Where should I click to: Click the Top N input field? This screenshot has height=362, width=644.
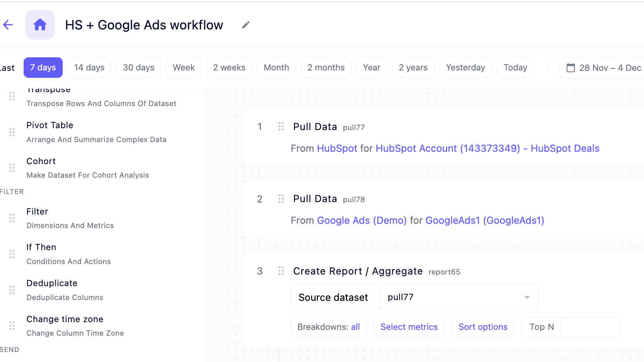(590, 327)
